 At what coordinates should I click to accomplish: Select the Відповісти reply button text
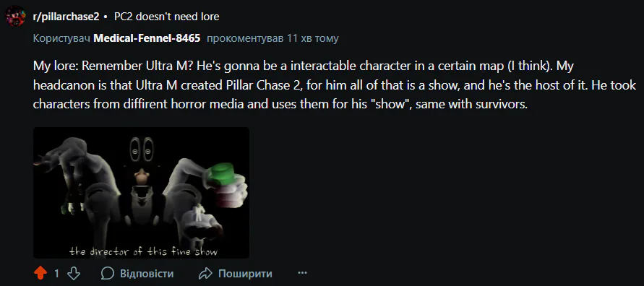pyautogui.click(x=147, y=274)
